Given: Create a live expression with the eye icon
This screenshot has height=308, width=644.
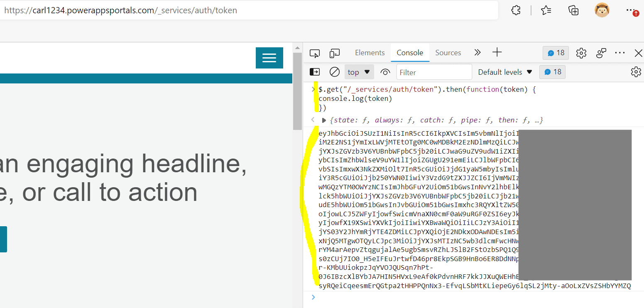Looking at the screenshot, I should (385, 72).
